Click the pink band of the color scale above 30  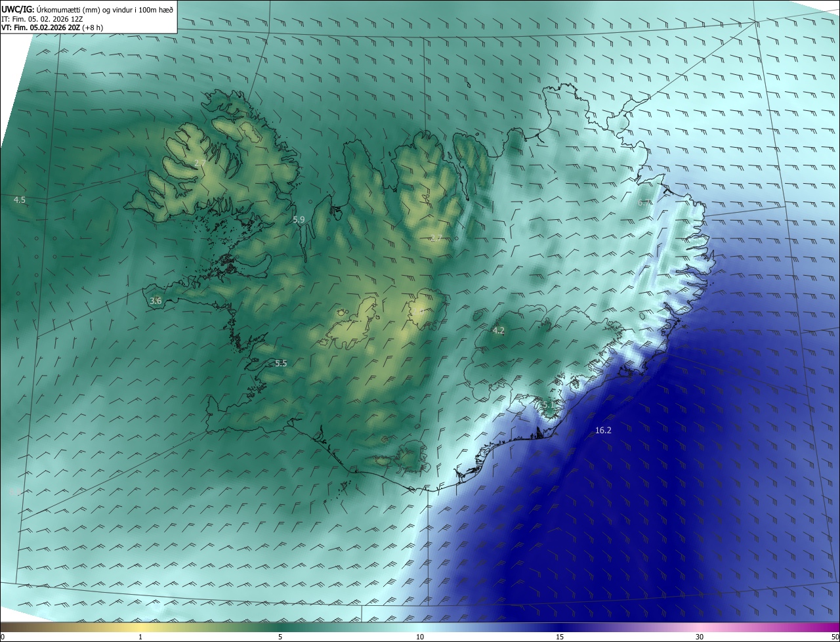[700, 628]
